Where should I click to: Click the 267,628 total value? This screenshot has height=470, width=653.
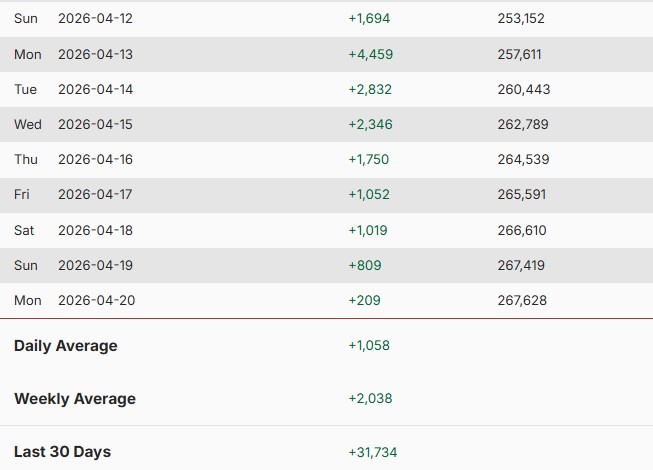[x=523, y=300]
